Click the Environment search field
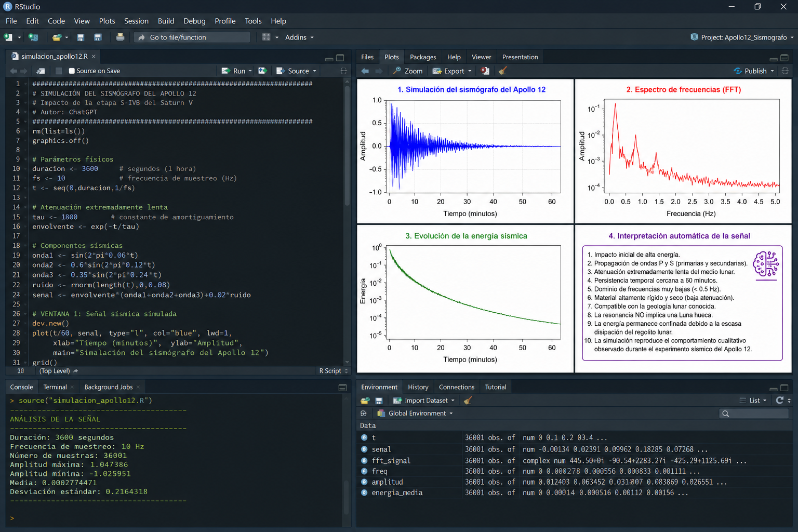798x532 pixels. [x=754, y=414]
